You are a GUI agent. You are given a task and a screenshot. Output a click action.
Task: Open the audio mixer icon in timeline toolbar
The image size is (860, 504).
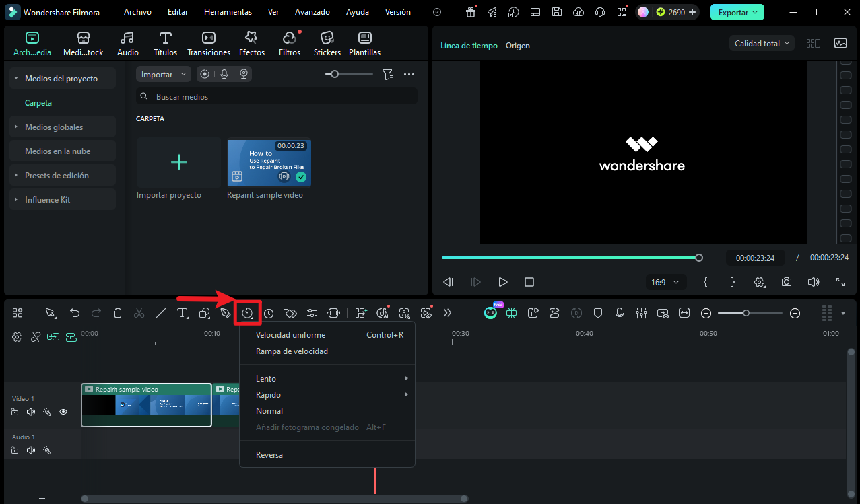(x=641, y=313)
